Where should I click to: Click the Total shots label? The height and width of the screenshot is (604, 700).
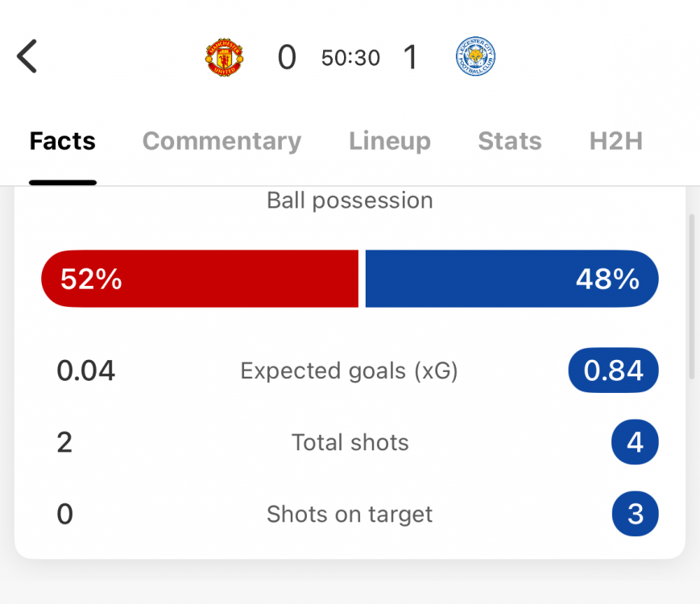(350, 442)
